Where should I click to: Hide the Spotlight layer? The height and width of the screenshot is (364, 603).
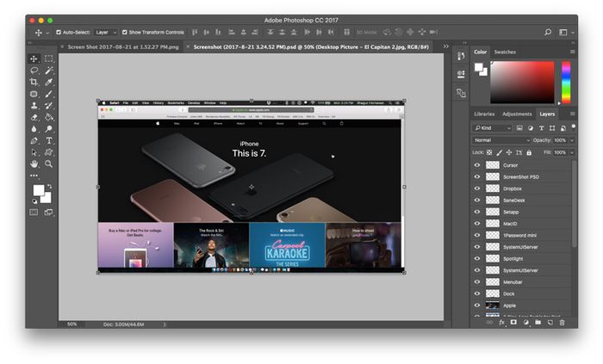(477, 258)
